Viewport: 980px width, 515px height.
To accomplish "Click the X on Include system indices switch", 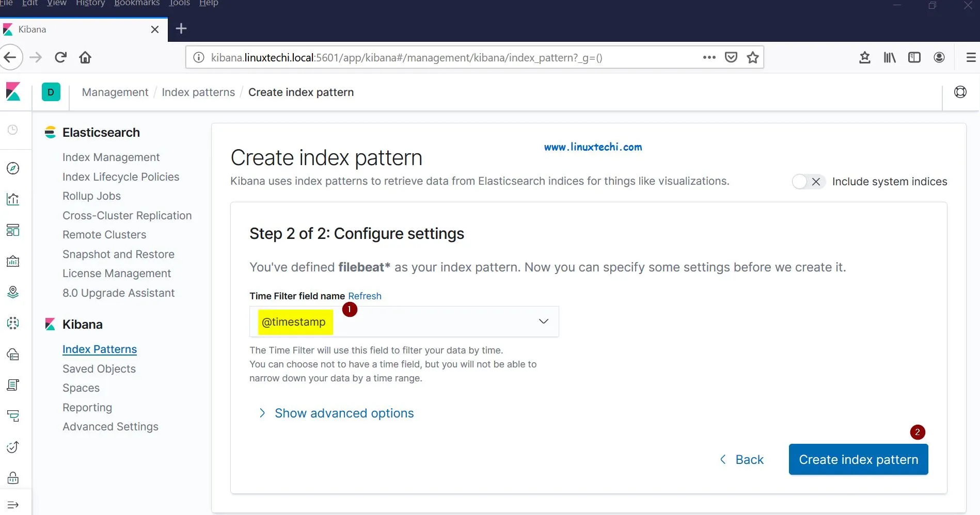I will pos(816,182).
